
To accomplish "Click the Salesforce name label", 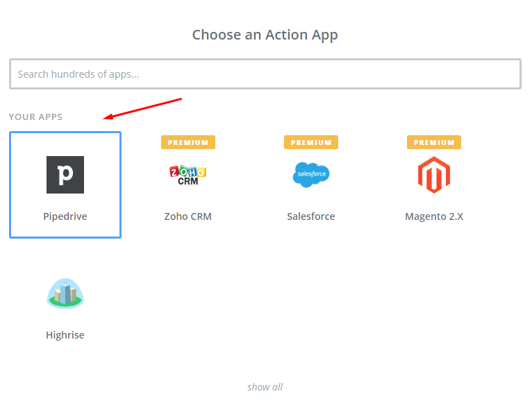I will coord(311,216).
